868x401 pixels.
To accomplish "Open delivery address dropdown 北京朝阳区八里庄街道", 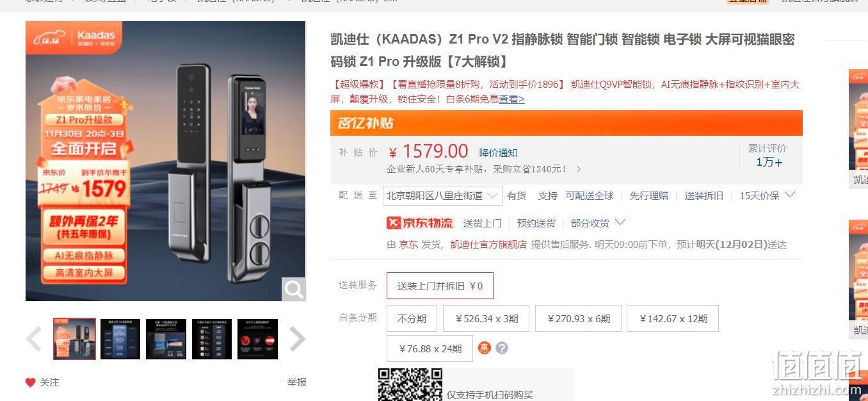I will tap(442, 195).
